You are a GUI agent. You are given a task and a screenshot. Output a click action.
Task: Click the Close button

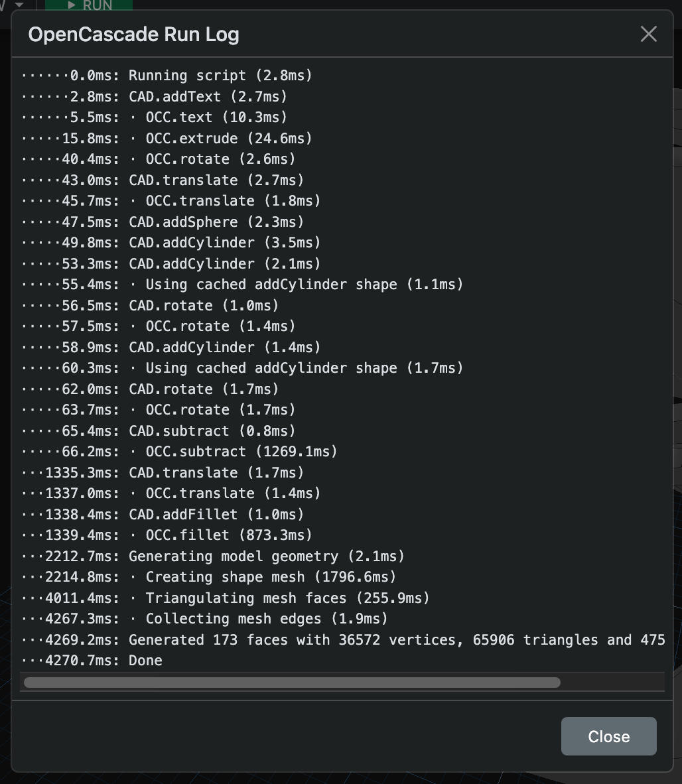tap(608, 736)
